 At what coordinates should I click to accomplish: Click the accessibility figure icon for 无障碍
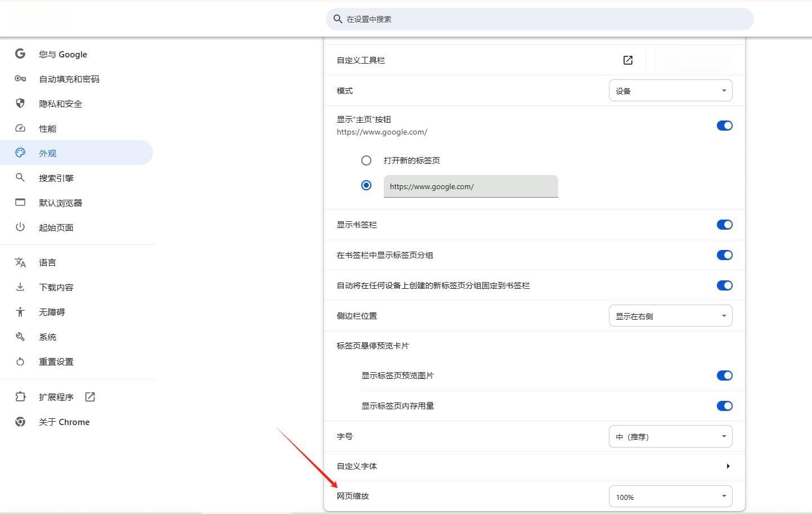click(x=20, y=312)
